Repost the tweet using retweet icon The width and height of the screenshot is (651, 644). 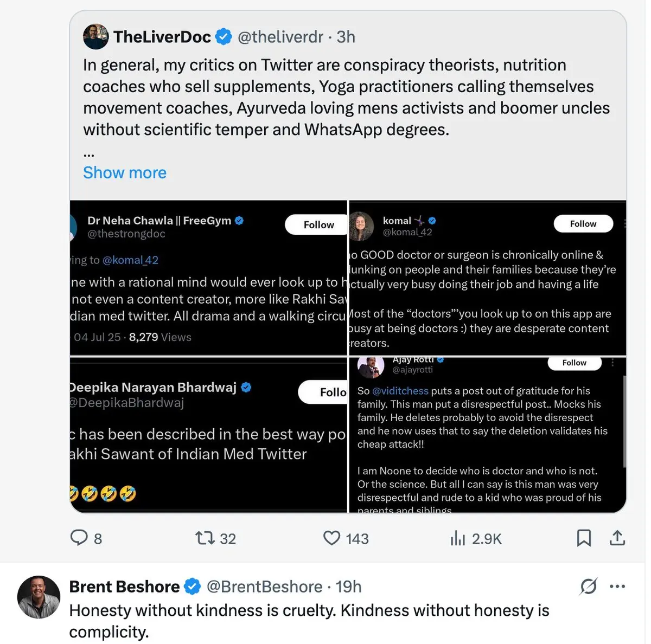[x=205, y=538]
